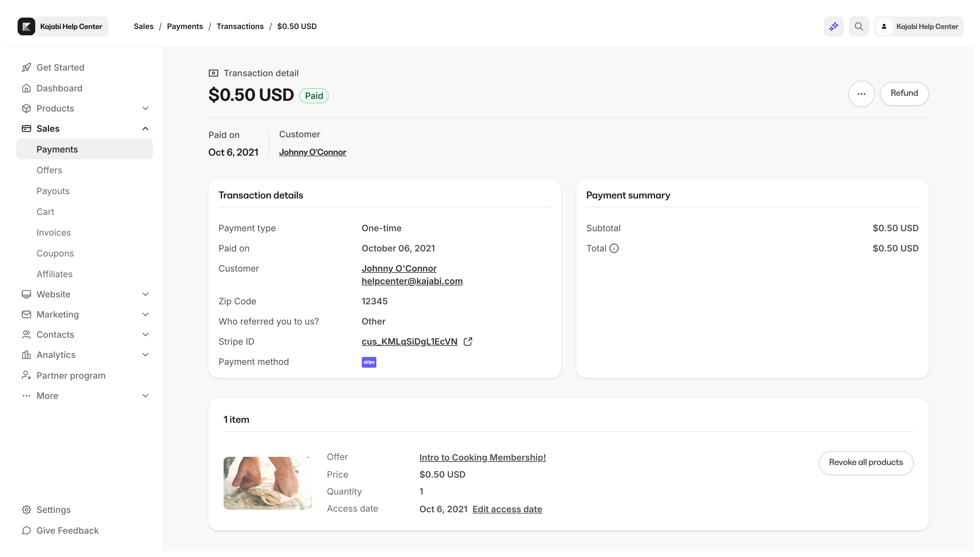This screenshot has width=980, height=557.
Task: Click the Refund button
Action: pos(904,93)
